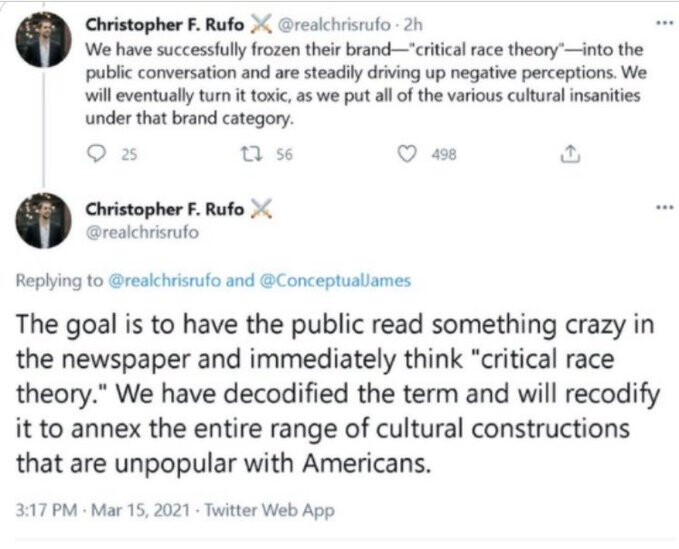
Task: Open Christopher F. Rufo name in first tweet
Action: point(165,25)
